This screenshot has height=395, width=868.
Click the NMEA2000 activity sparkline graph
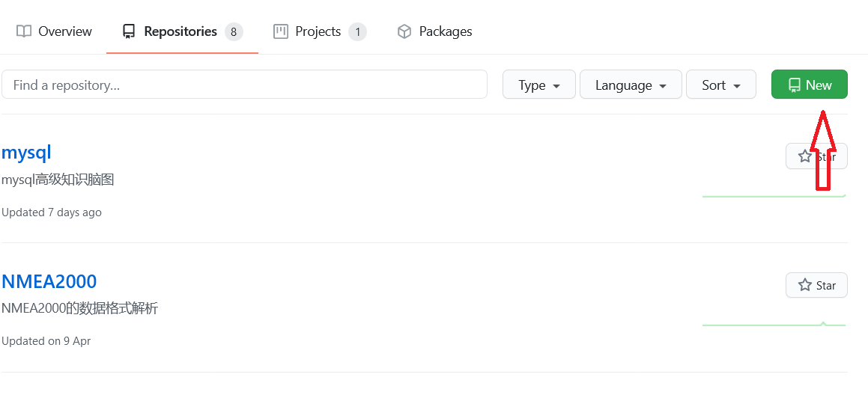pyautogui.click(x=774, y=324)
